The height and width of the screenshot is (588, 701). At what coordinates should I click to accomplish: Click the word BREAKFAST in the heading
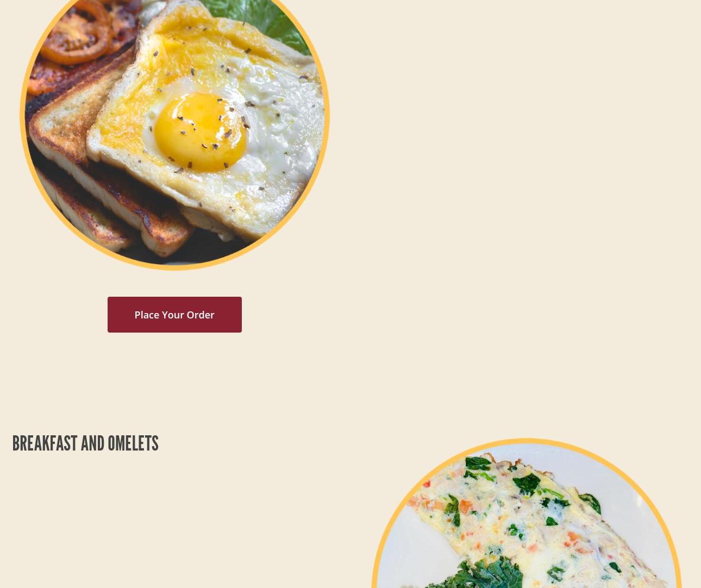tap(45, 443)
